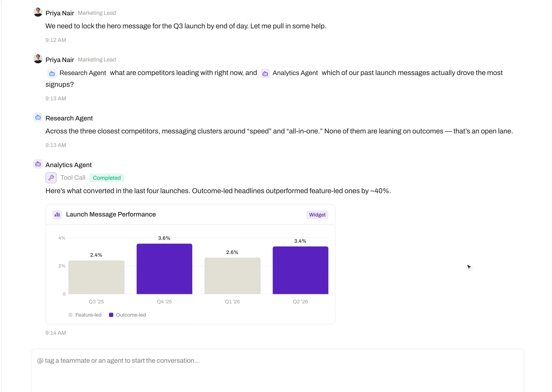Expand the Tool Call details
This screenshot has height=392, width=552.
pyautogui.click(x=73, y=178)
